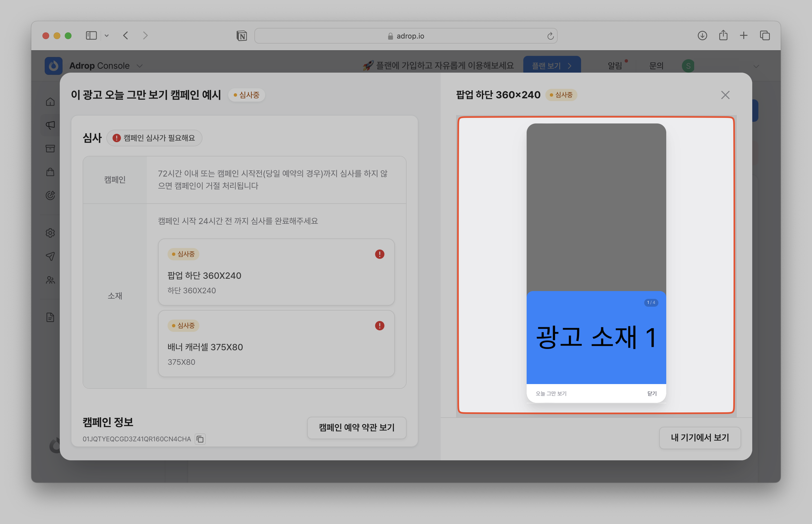Click the target goal sidebar icon
Viewport: 812px width, 524px height.
[50, 196]
